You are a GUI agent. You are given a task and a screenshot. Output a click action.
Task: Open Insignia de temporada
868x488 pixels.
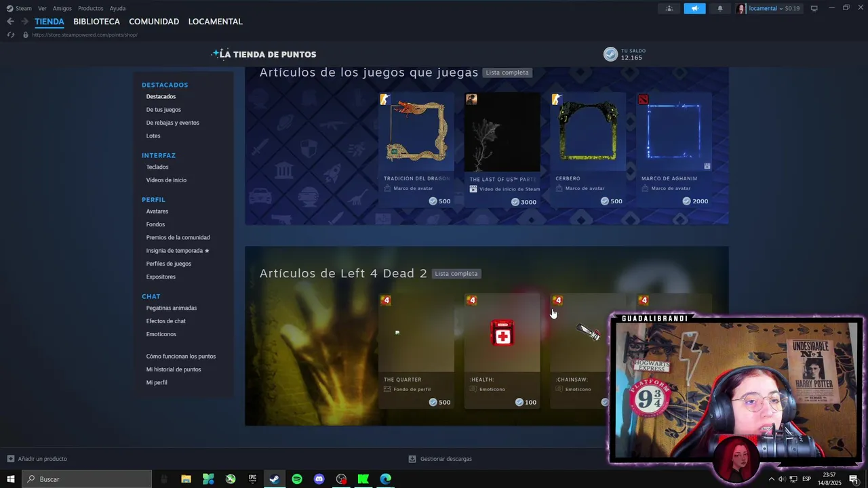pyautogui.click(x=178, y=251)
